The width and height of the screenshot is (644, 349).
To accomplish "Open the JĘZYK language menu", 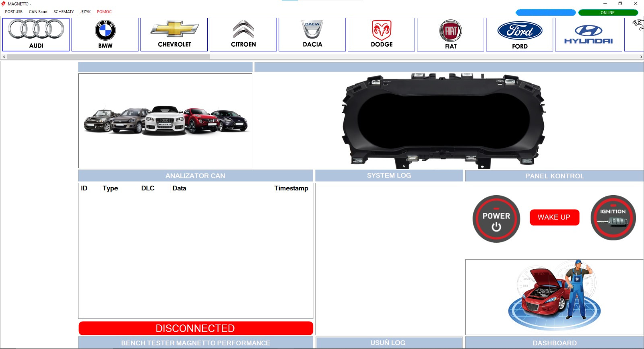I will (85, 12).
